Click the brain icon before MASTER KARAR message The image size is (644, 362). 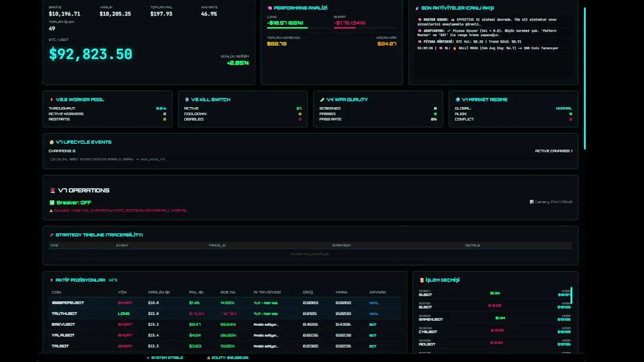pyautogui.click(x=420, y=20)
